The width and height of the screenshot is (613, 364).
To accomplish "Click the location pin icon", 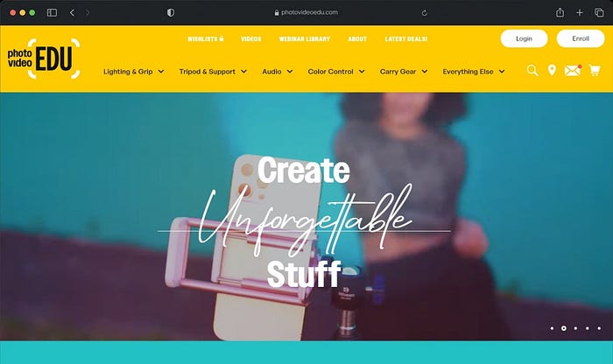I will [x=552, y=70].
